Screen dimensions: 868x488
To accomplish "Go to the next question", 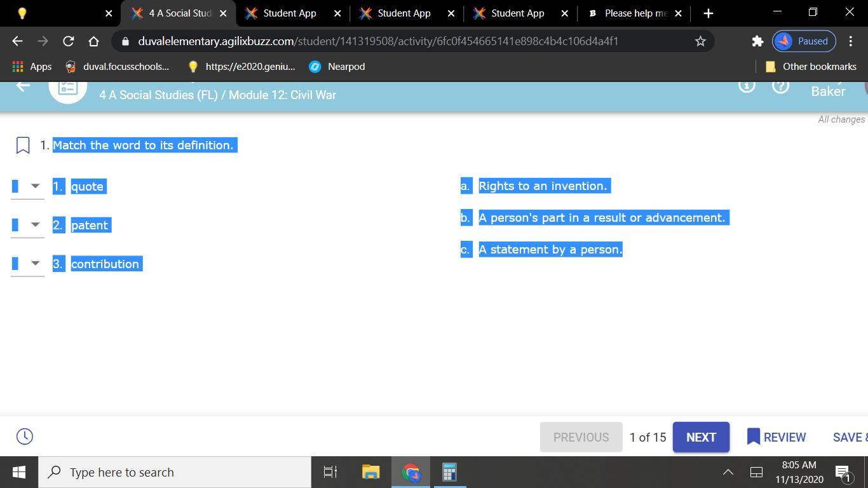I will point(701,437).
